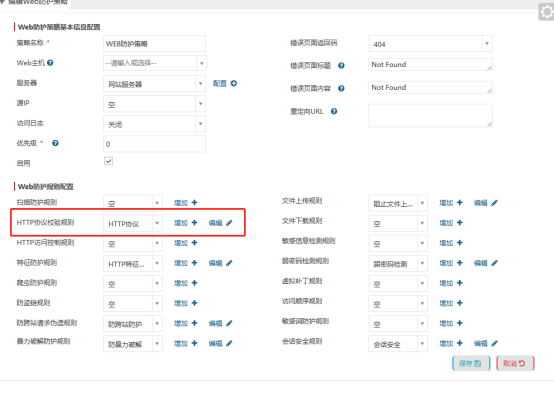Image resolution: width=554 pixels, height=396 pixels.
Task: Open the 暴力破解防护规则 dropdown
Action: [x=133, y=344]
